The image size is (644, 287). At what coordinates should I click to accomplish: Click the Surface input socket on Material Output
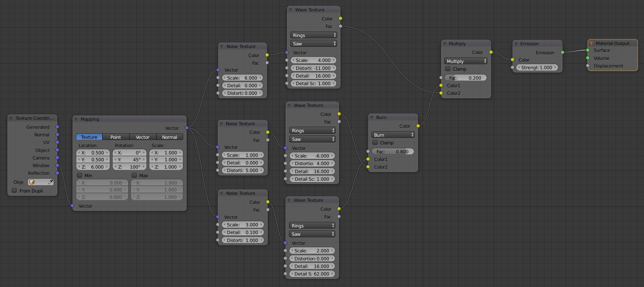click(588, 50)
